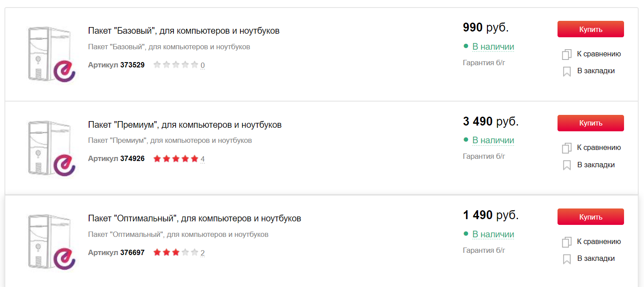The width and height of the screenshot is (644, 287).
Task: Click bookmark icon for Премиум package
Action: [567, 165]
